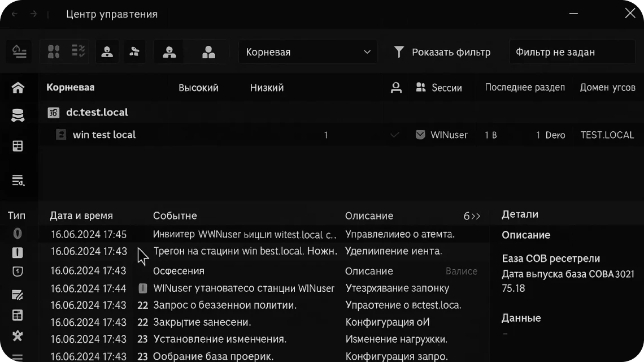The height and width of the screenshot is (362, 644).
Task: Click the user group icon in toolbar
Action: point(208,52)
